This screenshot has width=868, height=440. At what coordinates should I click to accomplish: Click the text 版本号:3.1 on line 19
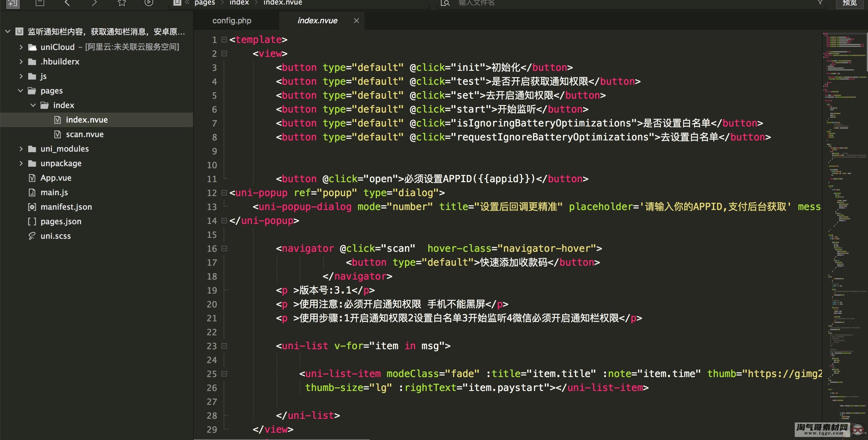tap(325, 290)
